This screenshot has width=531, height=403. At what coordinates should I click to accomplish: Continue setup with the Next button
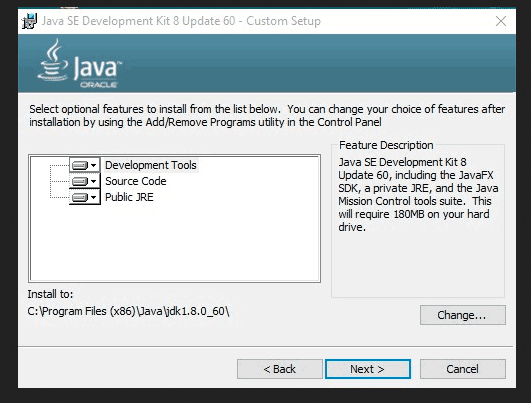368,369
